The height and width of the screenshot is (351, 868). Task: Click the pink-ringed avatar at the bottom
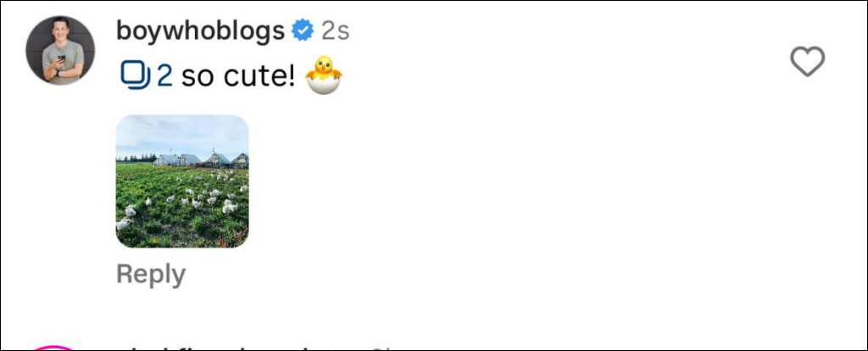pyautogui.click(x=54, y=348)
